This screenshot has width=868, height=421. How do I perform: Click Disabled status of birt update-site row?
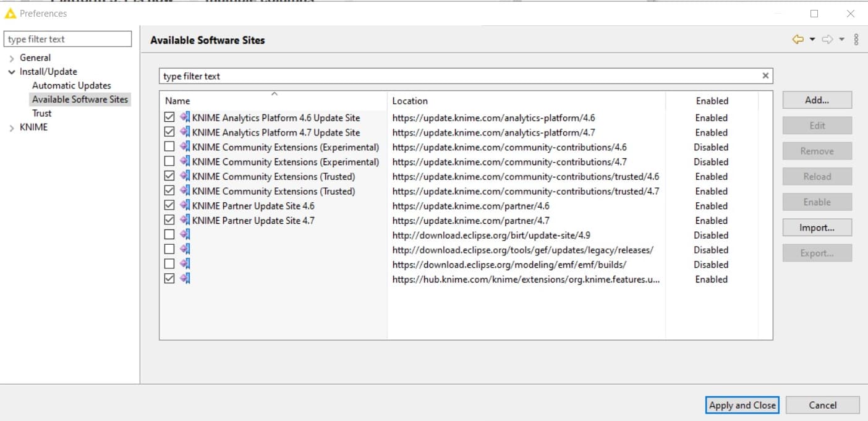click(711, 235)
